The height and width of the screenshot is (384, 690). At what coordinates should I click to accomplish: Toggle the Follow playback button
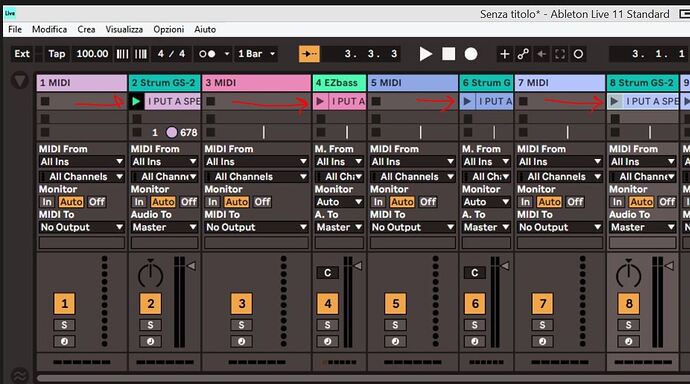tap(309, 54)
